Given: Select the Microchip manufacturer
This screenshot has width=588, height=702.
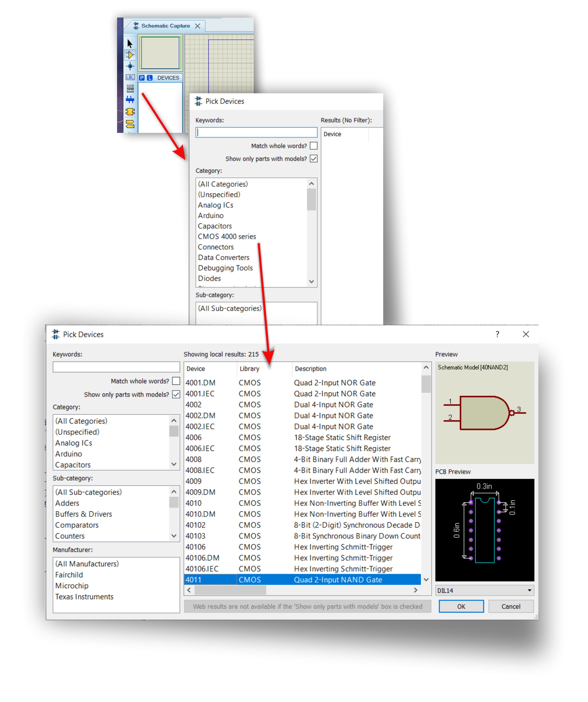Looking at the screenshot, I should click(x=72, y=586).
